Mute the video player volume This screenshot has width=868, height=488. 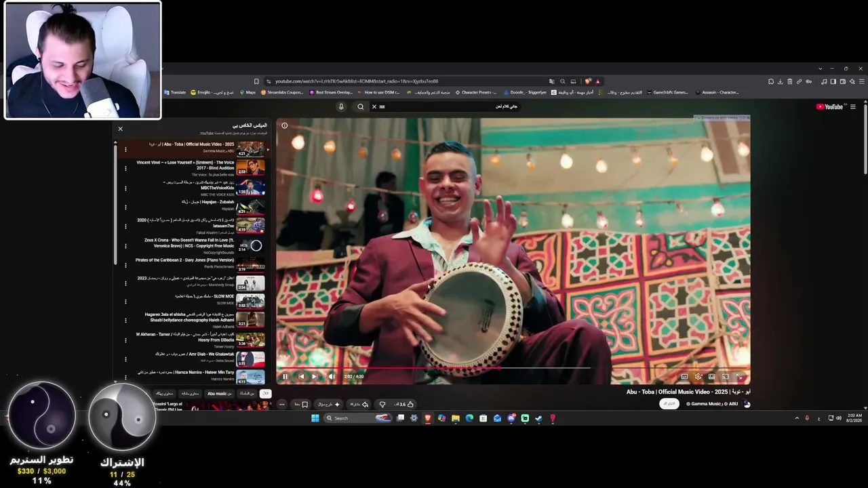(332, 376)
